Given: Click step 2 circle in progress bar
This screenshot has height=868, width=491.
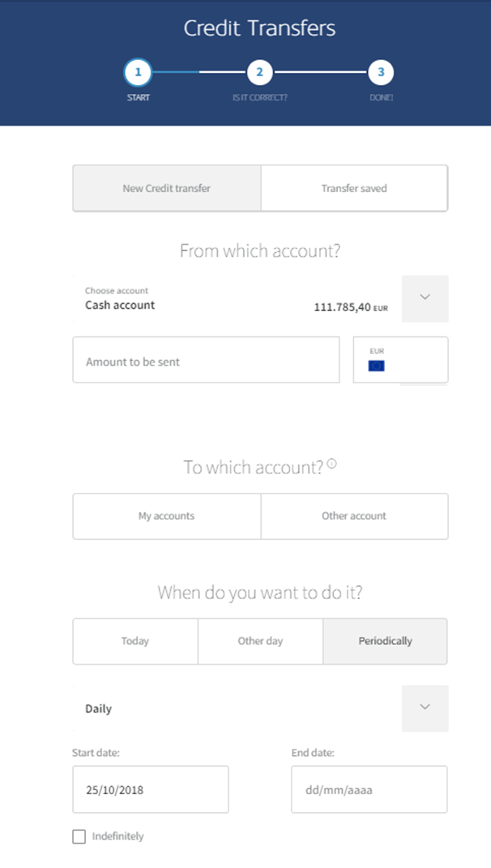Looking at the screenshot, I should 259,72.
